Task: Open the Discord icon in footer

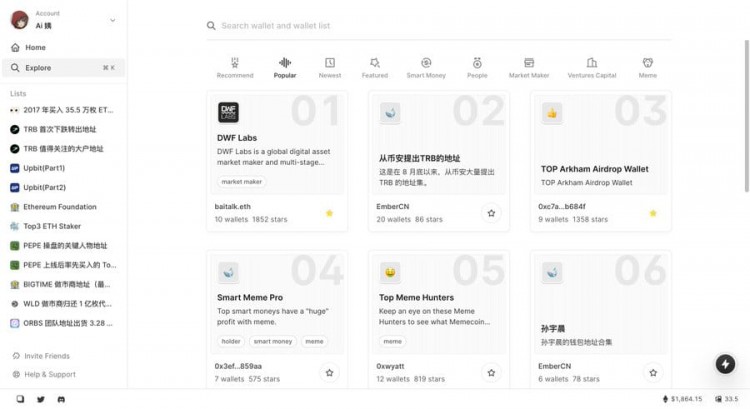Action: click(x=61, y=399)
